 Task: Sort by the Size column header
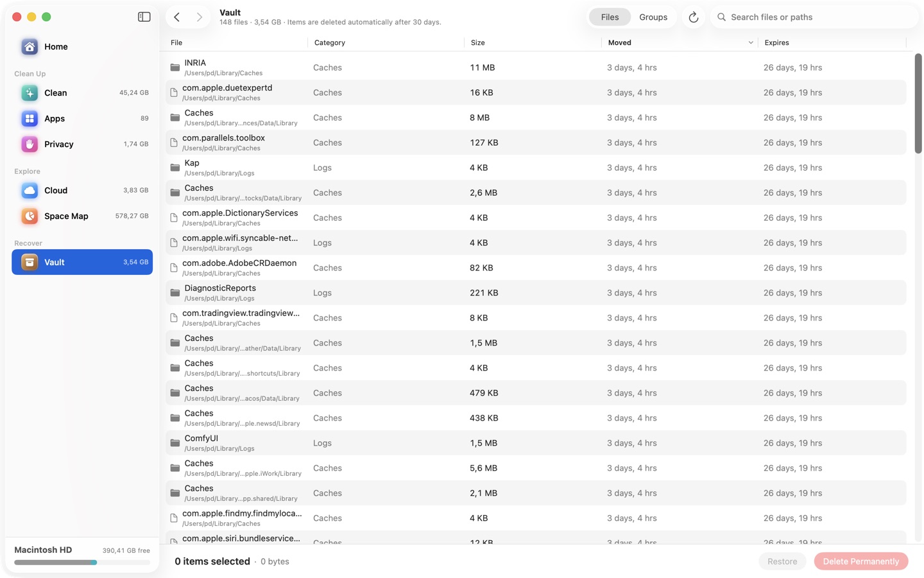point(533,42)
